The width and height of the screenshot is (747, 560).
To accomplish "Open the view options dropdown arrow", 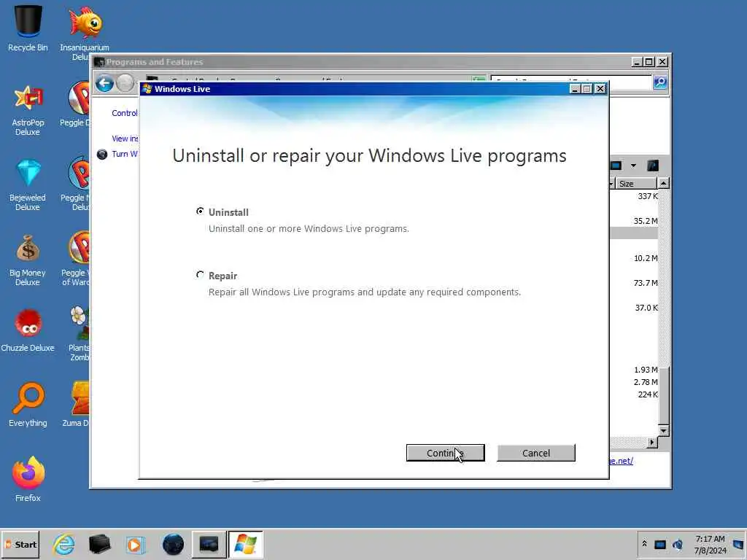I will pyautogui.click(x=633, y=166).
